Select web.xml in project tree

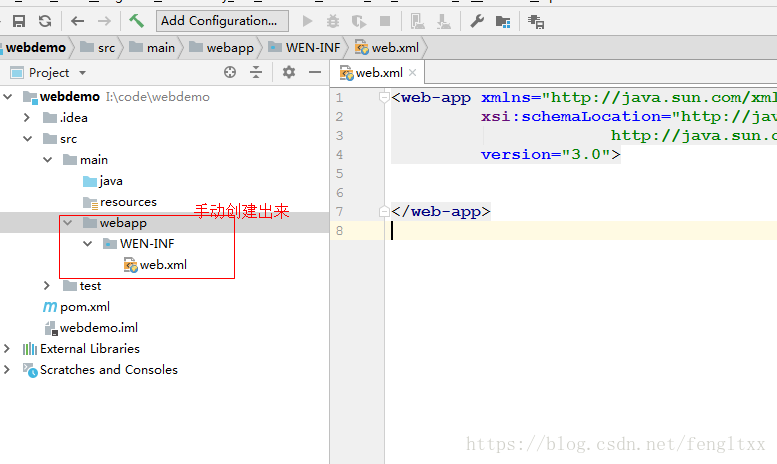(x=155, y=265)
